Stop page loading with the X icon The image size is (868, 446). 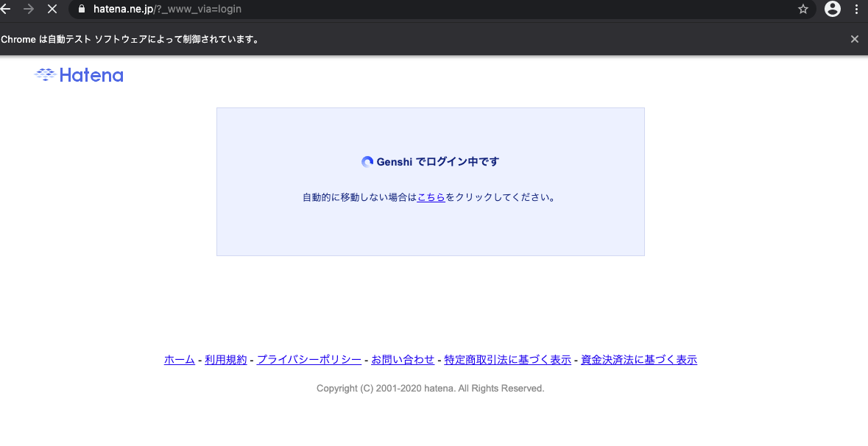point(52,10)
